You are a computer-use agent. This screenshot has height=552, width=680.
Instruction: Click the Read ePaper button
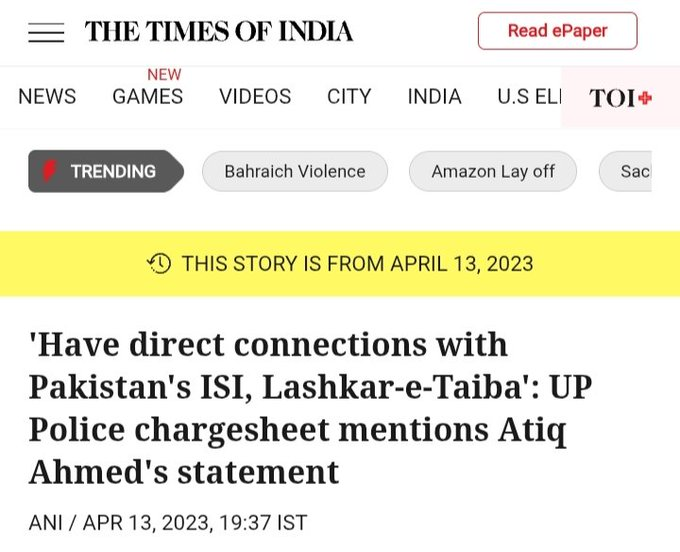(x=558, y=31)
